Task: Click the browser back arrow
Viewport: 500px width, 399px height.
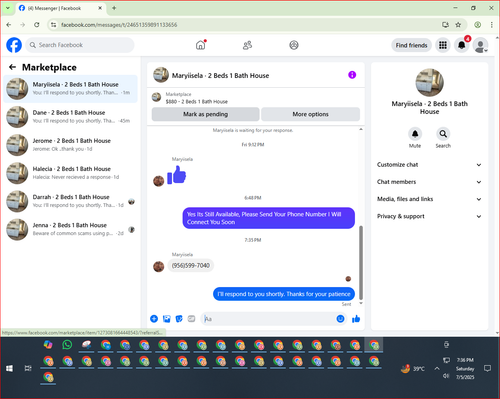Action: 9,25
